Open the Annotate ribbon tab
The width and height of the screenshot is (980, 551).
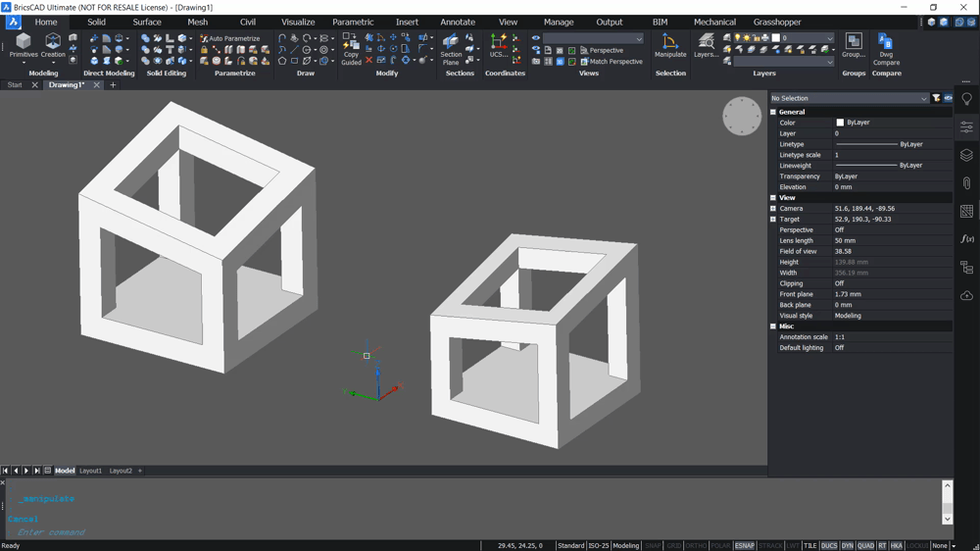pyautogui.click(x=458, y=22)
